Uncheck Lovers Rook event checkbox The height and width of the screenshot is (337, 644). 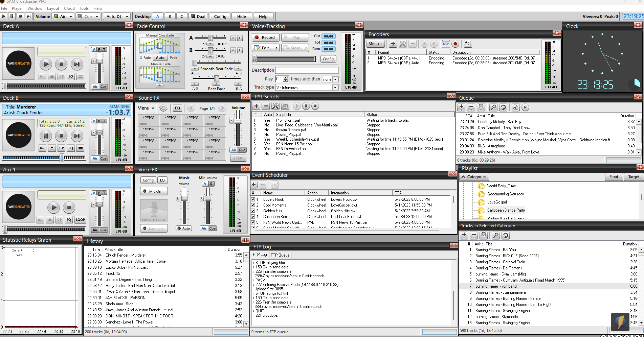[253, 199]
